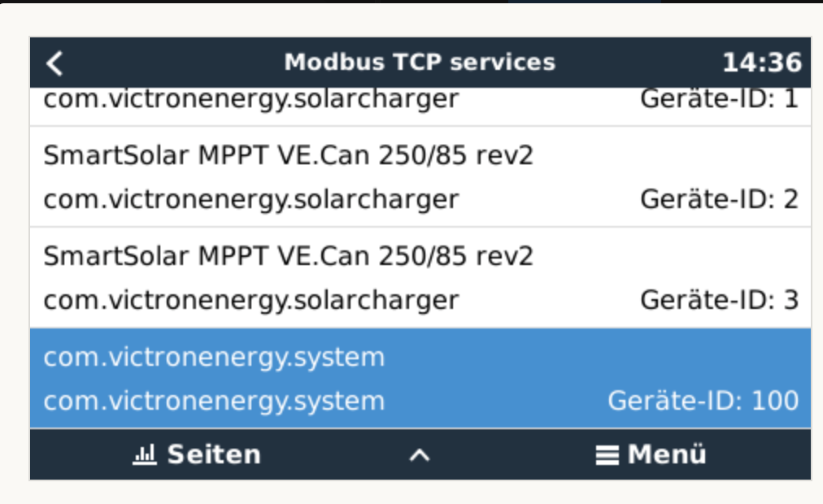The height and width of the screenshot is (504, 823).
Task: Click the "Modbus TCP services" header title
Action: (x=420, y=63)
